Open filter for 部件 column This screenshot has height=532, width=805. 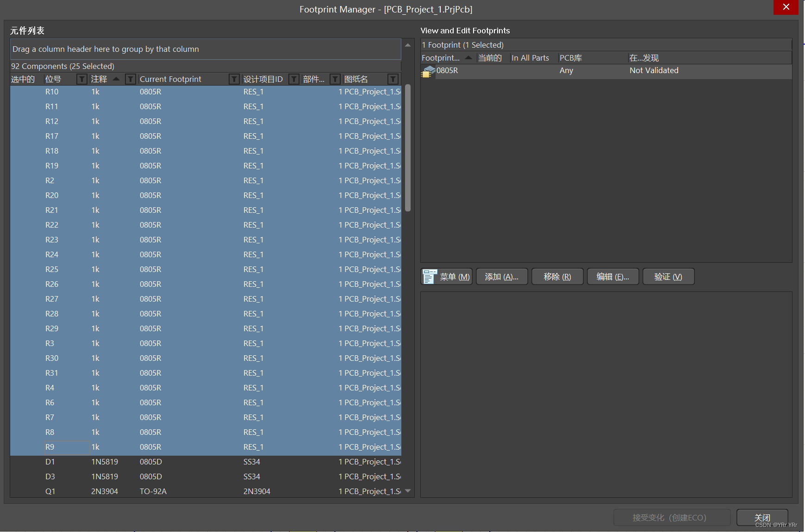335,79
